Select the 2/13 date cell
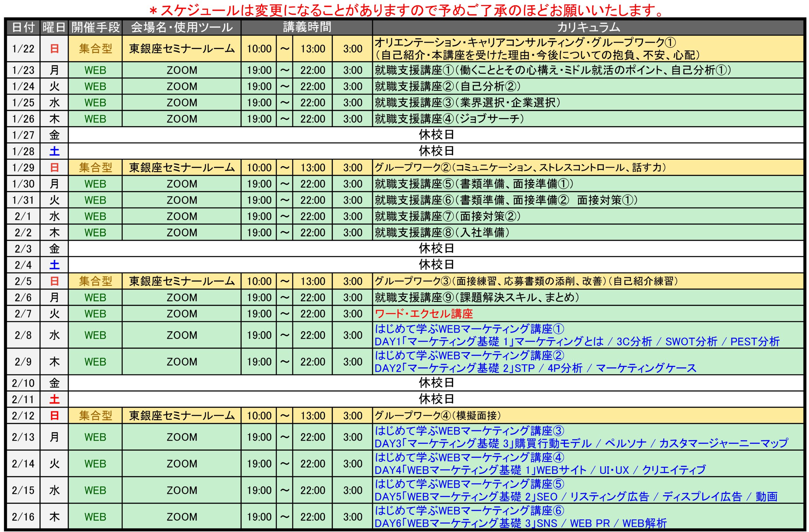The height and width of the screenshot is (532, 809). (x=23, y=437)
